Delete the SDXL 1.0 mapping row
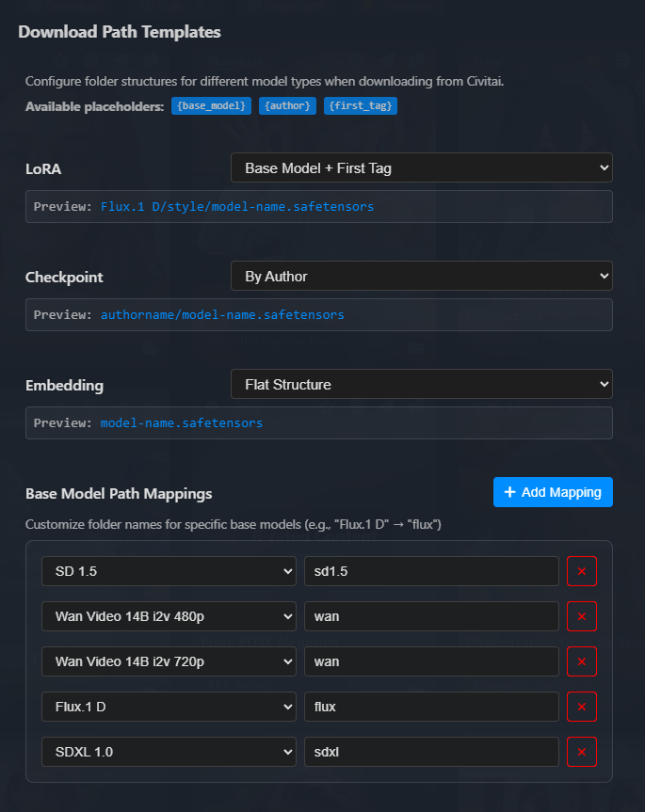The image size is (645, 812). pyautogui.click(x=581, y=752)
